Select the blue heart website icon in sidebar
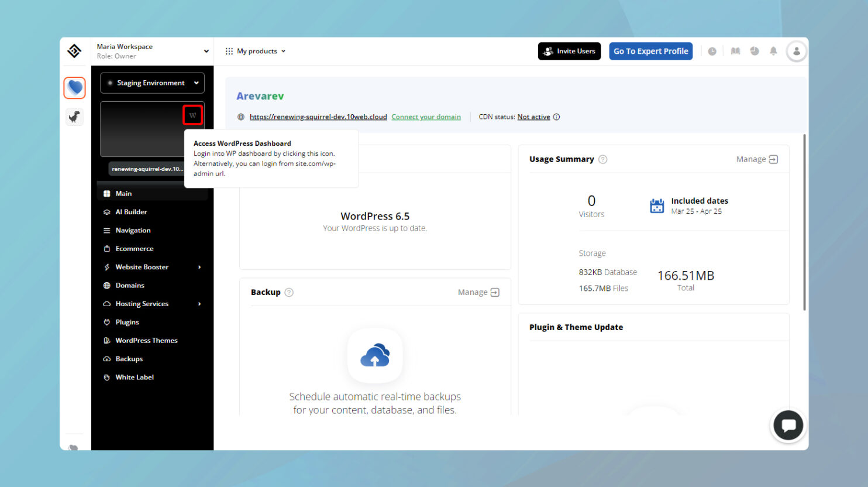The width and height of the screenshot is (868, 487). pos(74,87)
